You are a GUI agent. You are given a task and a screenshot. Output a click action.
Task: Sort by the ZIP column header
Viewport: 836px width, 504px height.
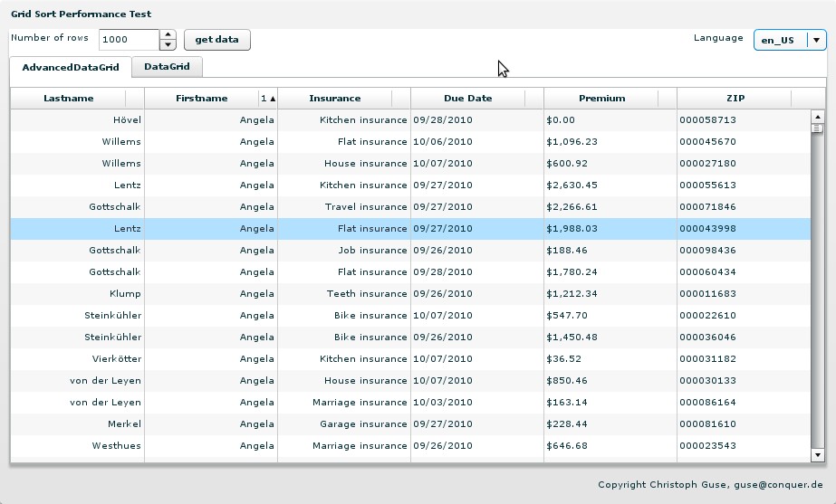(x=735, y=99)
